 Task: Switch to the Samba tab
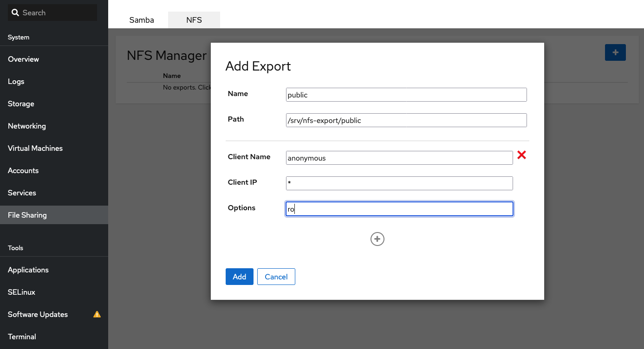(142, 20)
